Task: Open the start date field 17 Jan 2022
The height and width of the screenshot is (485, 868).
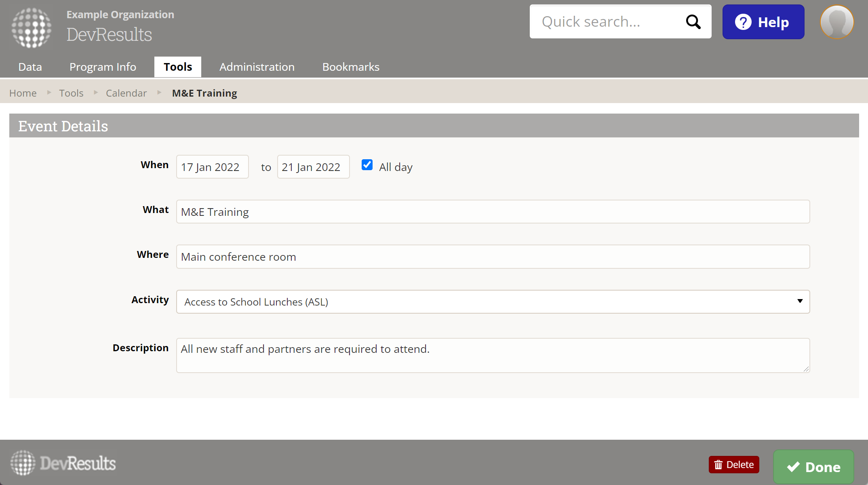Action: coord(212,167)
